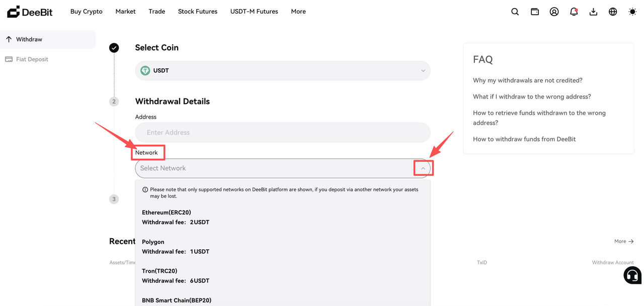Click the download app icon

coord(593,12)
